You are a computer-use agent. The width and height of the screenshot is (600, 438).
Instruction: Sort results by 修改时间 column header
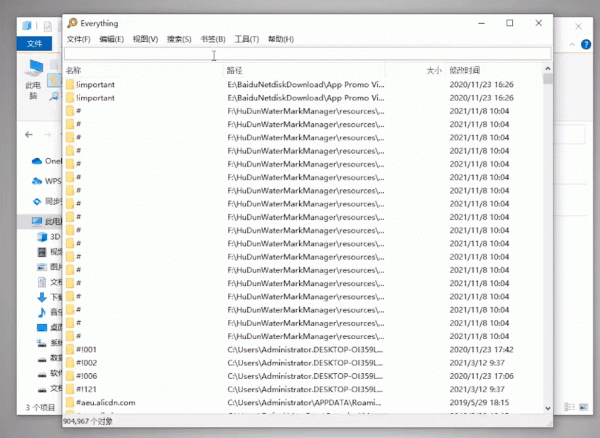coord(465,70)
